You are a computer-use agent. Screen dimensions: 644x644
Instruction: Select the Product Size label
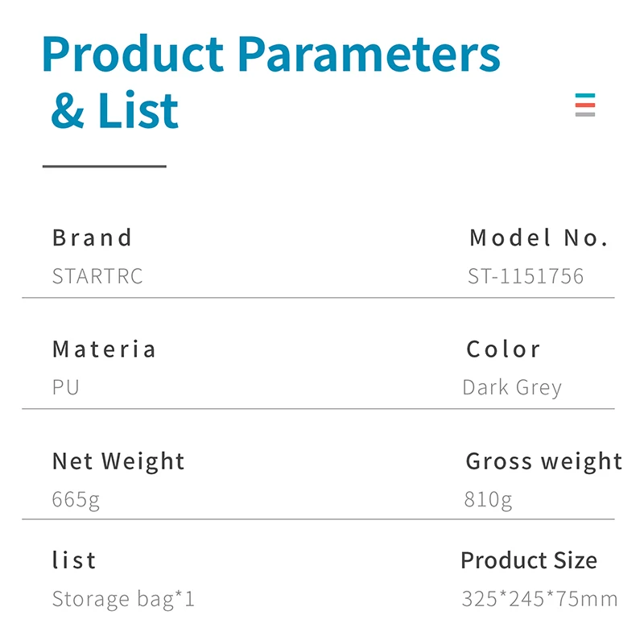(529, 560)
